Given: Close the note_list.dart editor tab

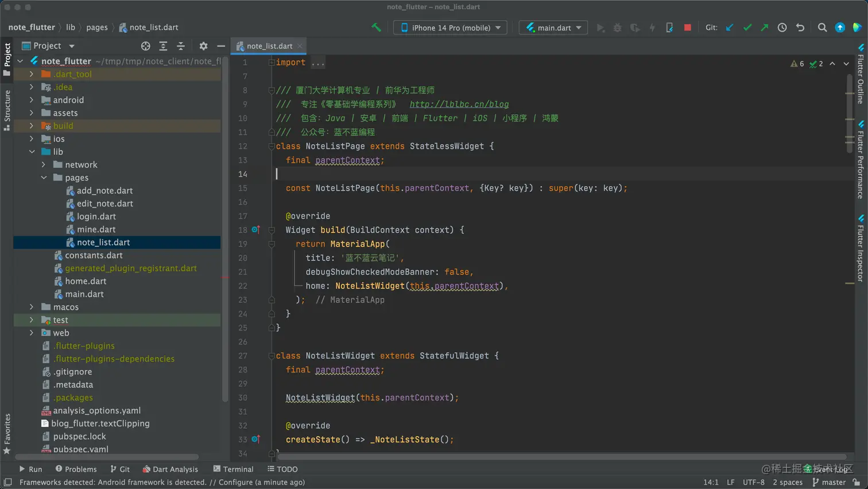Looking at the screenshot, I should (x=300, y=46).
